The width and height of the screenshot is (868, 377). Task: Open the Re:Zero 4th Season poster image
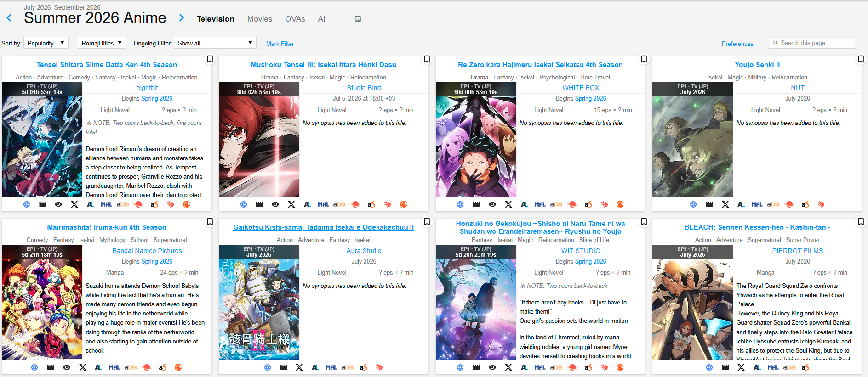pyautogui.click(x=476, y=140)
